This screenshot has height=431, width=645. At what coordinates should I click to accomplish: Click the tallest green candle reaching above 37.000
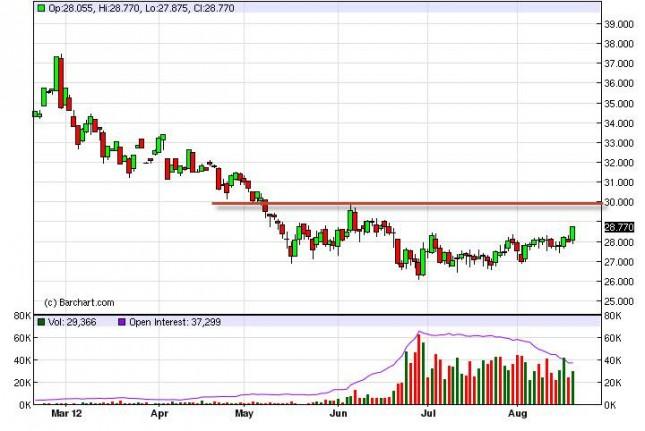56,73
